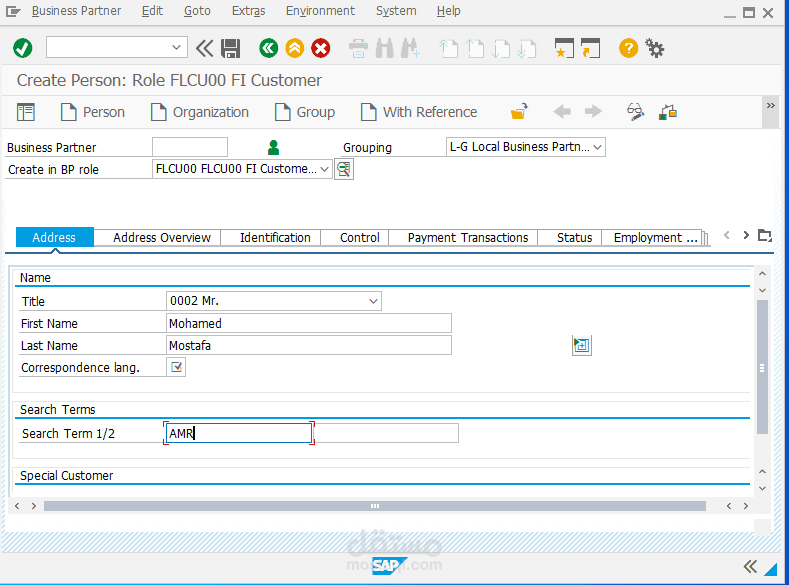This screenshot has height=585, width=789.
Task: Click the vertical scrollbar thumb
Action: click(x=762, y=367)
